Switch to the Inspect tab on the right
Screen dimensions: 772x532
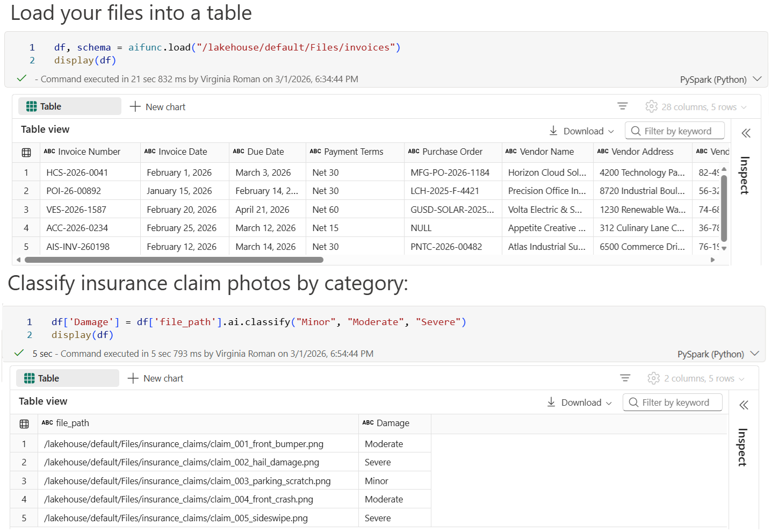click(x=744, y=176)
